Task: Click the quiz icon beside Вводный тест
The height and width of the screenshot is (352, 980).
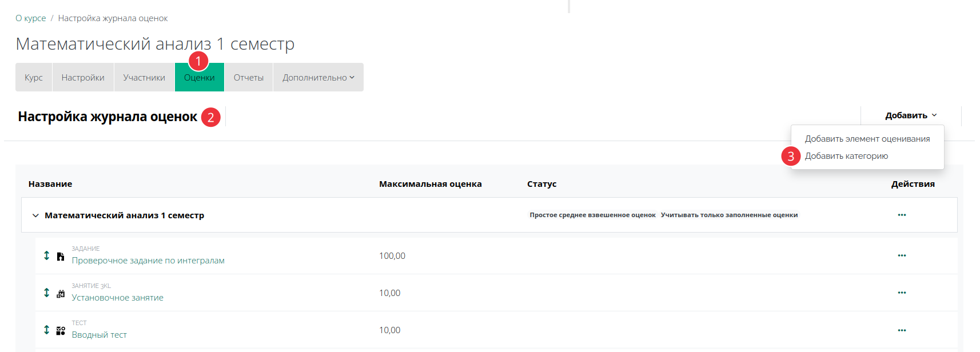Action: pos(61,331)
